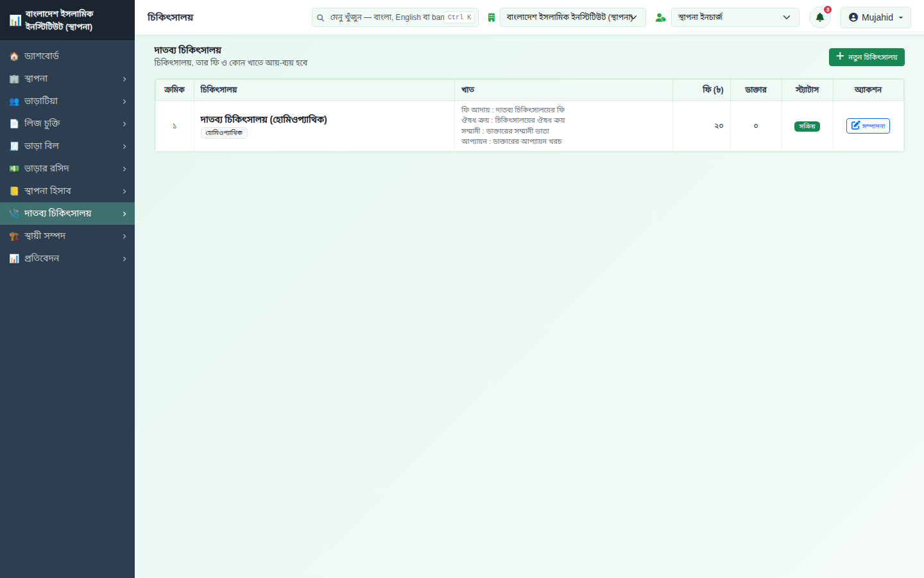The image size is (924, 578).
Task: Click clinic name দাতব্য চিকিৎসালয় (হোমিওপ্যাথিক) in table
Action: (264, 119)
